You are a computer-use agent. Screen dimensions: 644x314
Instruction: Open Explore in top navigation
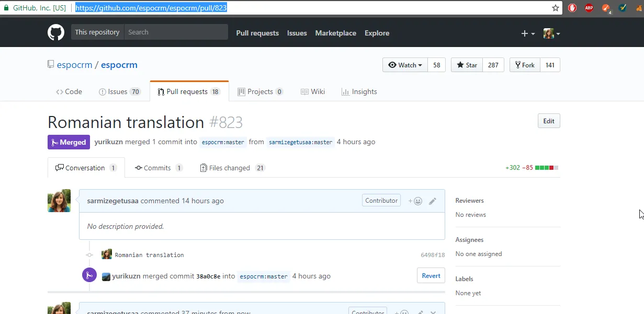[x=377, y=33]
